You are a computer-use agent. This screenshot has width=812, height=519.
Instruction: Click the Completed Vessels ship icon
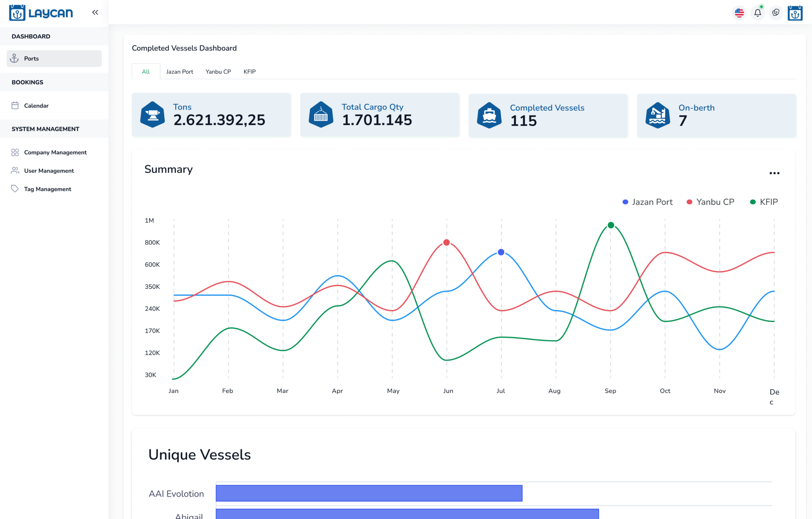tap(489, 115)
